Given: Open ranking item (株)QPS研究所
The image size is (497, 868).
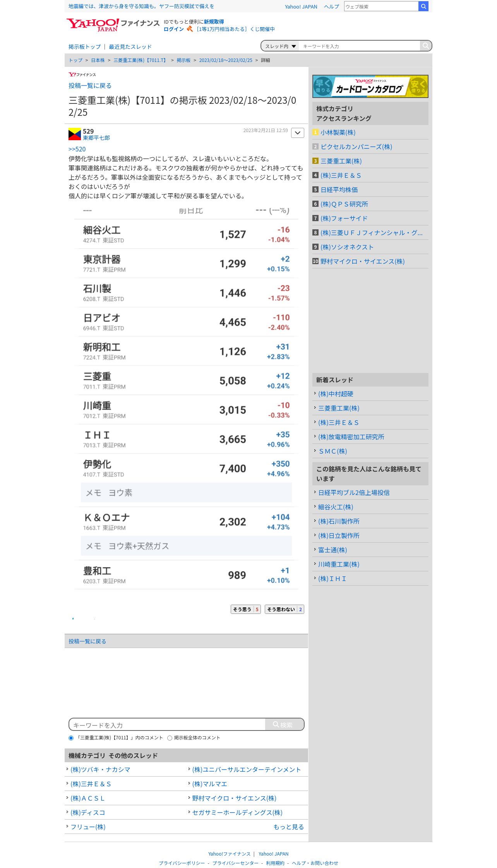Looking at the screenshot, I should (x=344, y=204).
